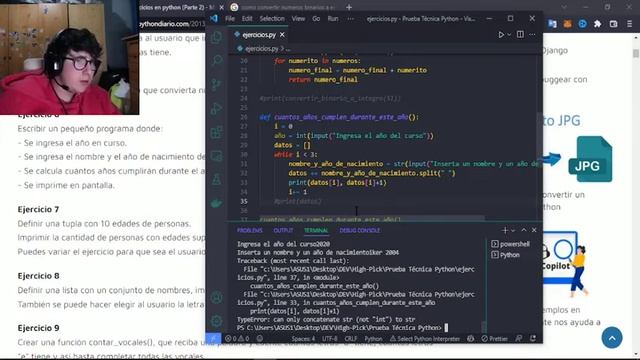Screen dimensions: 640x360
Task: Open the Extensions view in activity bar
Action: (x=217, y=132)
